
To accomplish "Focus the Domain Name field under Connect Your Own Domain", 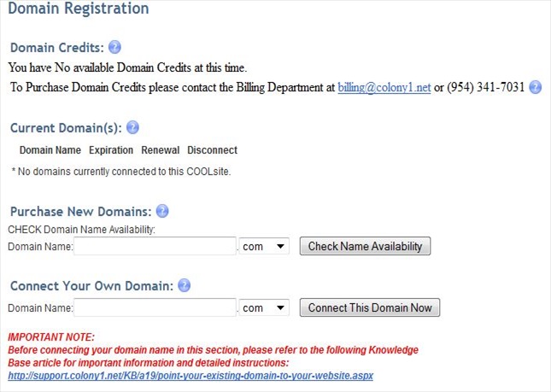I will 155,307.
